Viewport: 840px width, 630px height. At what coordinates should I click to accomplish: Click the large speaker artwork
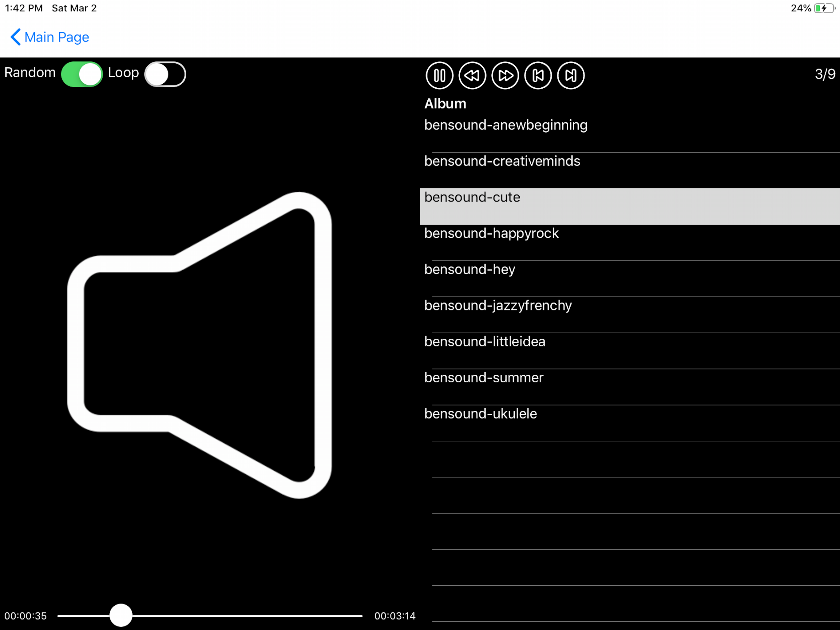pyautogui.click(x=199, y=345)
